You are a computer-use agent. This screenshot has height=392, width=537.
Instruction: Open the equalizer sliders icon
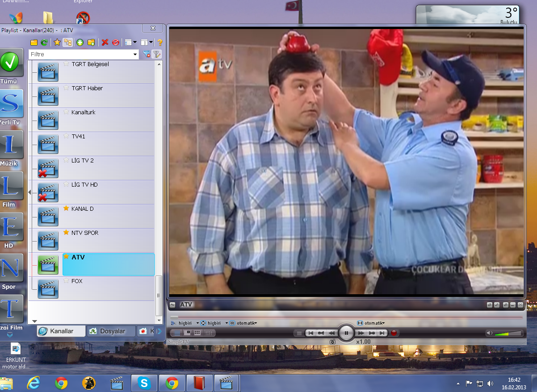[x=210, y=333]
